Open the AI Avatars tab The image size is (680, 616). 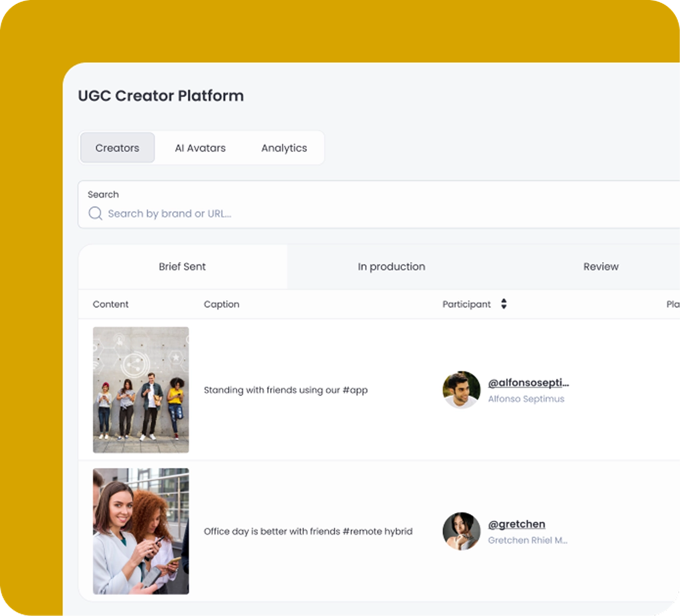pos(200,148)
